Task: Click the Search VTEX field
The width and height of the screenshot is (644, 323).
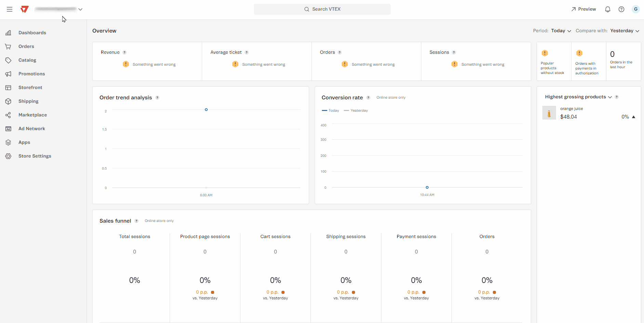Action: point(322,9)
